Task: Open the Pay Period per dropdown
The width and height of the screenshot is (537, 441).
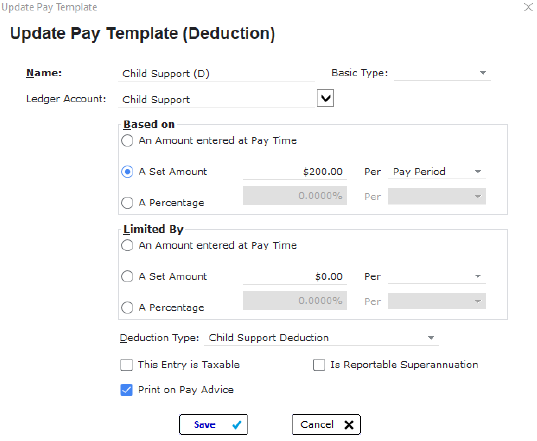Action: point(437,172)
